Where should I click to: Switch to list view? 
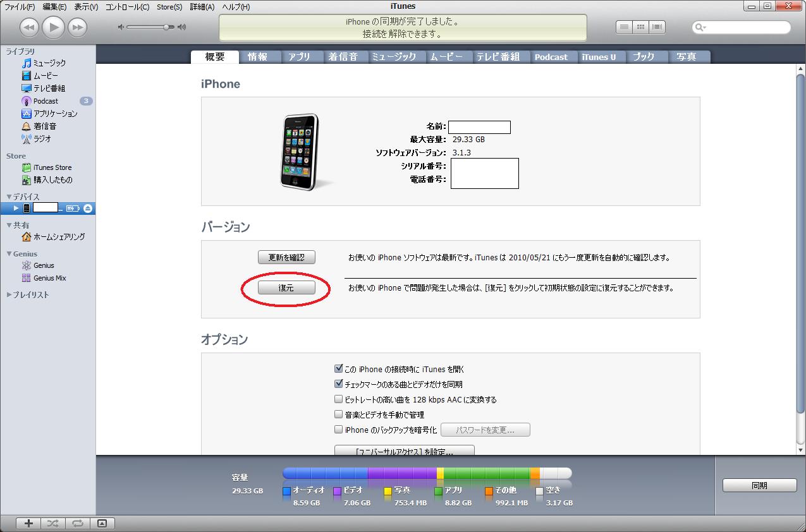(624, 27)
